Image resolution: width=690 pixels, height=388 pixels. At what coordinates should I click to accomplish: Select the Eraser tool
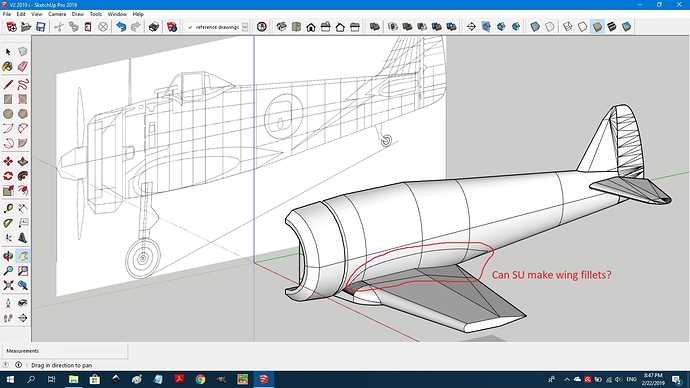(22, 66)
